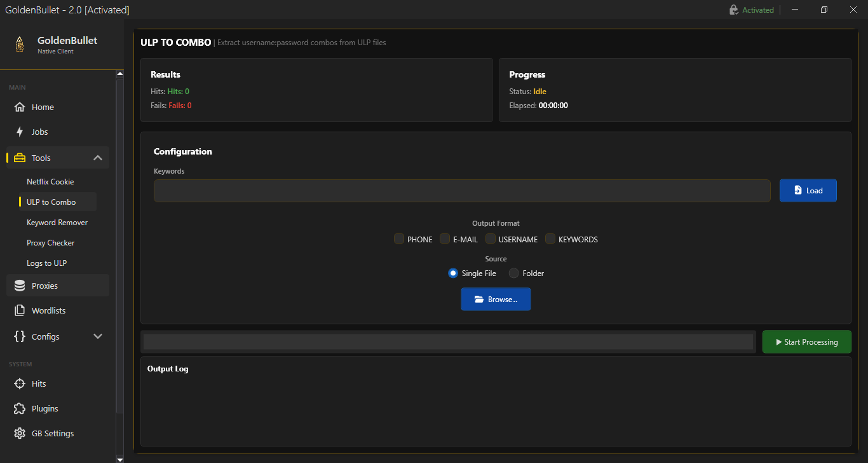Click the Plugins puzzle piece icon
The height and width of the screenshot is (463, 868).
tap(20, 408)
